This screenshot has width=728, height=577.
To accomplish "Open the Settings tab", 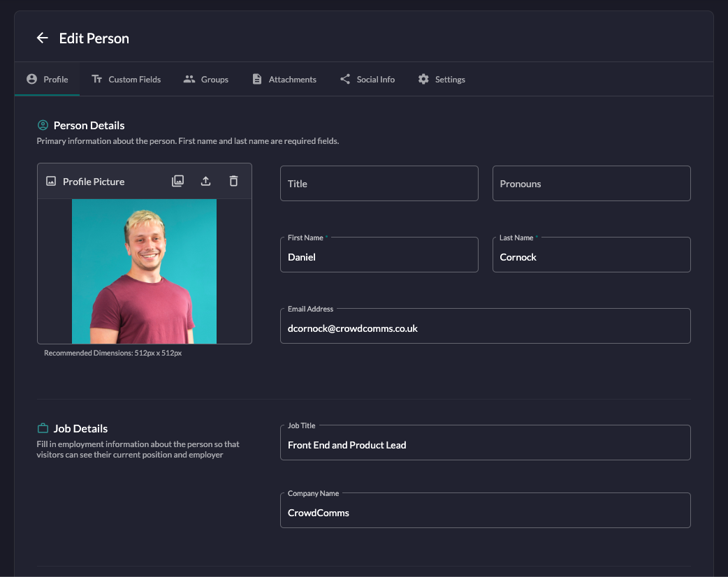I will [x=441, y=80].
